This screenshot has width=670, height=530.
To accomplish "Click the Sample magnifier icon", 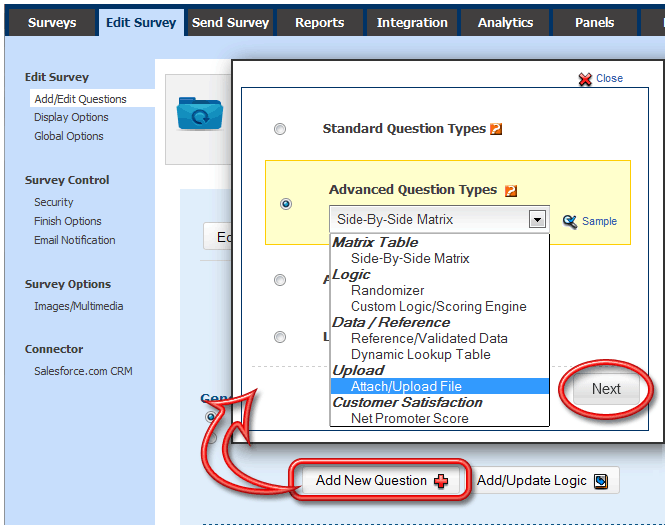I will pos(570,221).
